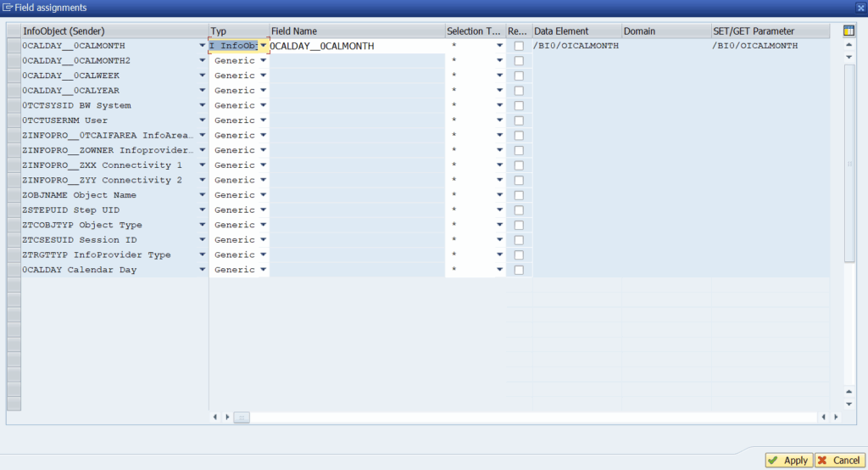Click the Selection T... column header
The image size is (868, 470).
coord(476,31)
